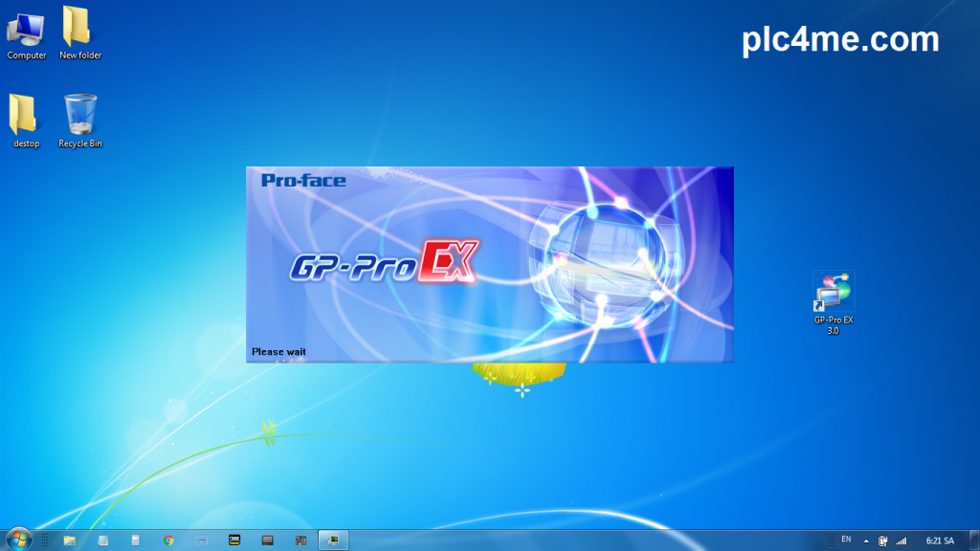Open Windows Explorer from the taskbar
980x551 pixels.
(70, 540)
